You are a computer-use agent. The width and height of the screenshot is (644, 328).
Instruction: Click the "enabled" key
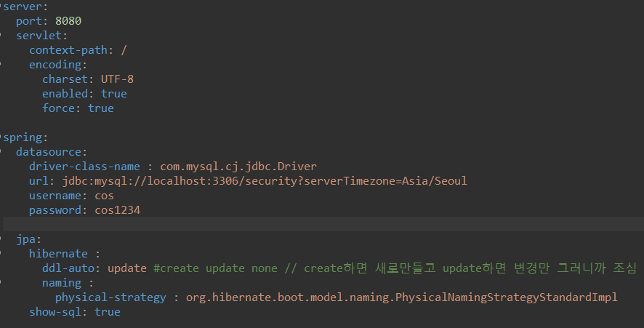tap(65, 94)
